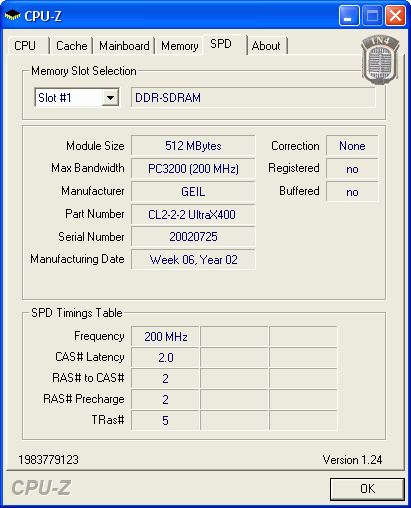
Task: Click the OK button
Action: tap(367, 489)
